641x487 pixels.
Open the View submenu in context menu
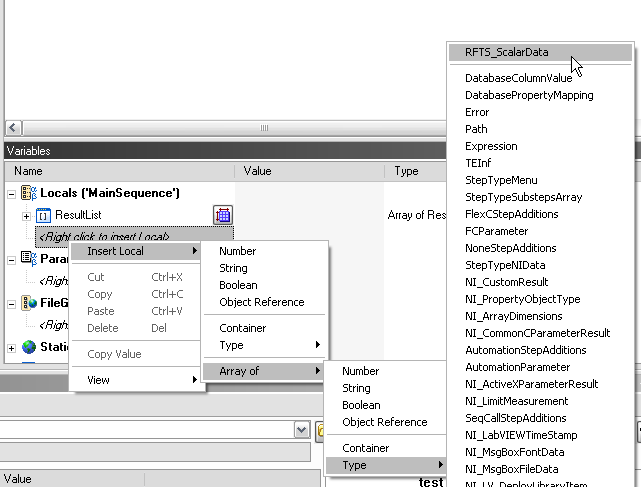pos(135,380)
